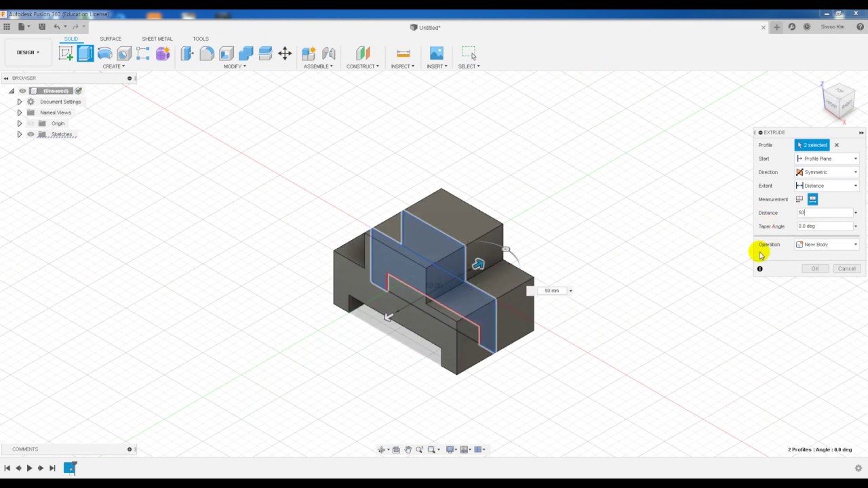Switch to the Sheet Metal tab
The height and width of the screenshot is (488, 868).
coord(157,39)
